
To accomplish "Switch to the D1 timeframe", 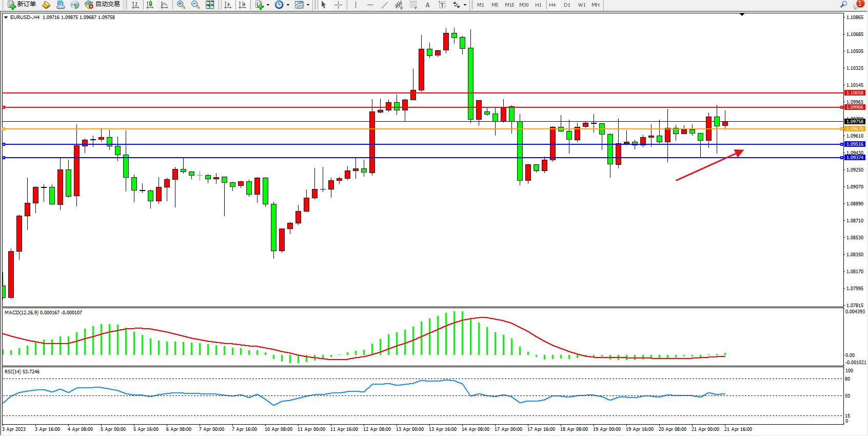I will point(567,5).
